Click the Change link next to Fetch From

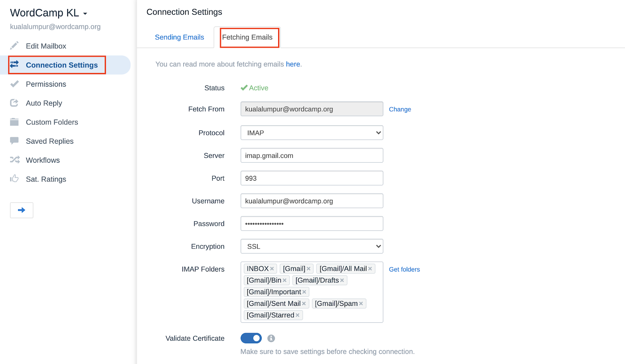(x=400, y=109)
